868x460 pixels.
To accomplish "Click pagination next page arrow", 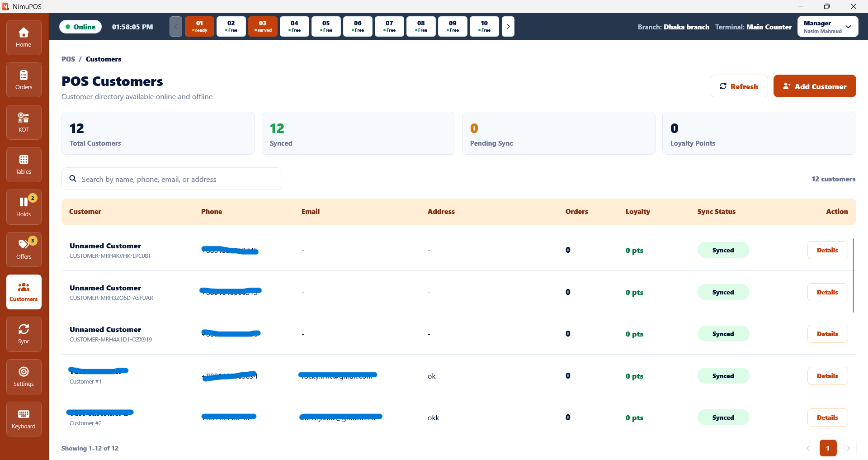I will coord(848,448).
